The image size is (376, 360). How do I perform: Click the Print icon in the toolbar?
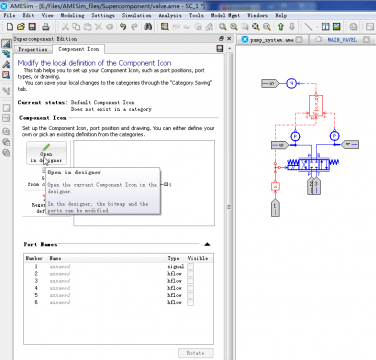click(x=46, y=27)
